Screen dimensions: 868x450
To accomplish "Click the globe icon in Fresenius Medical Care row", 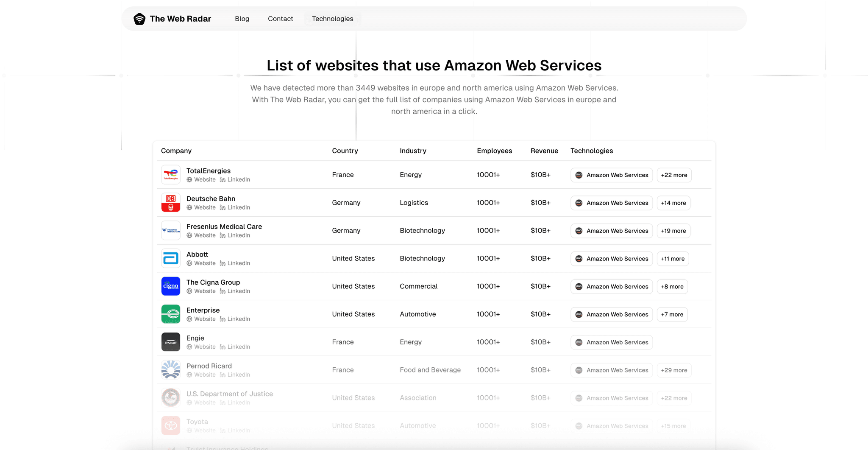I will pyautogui.click(x=189, y=236).
